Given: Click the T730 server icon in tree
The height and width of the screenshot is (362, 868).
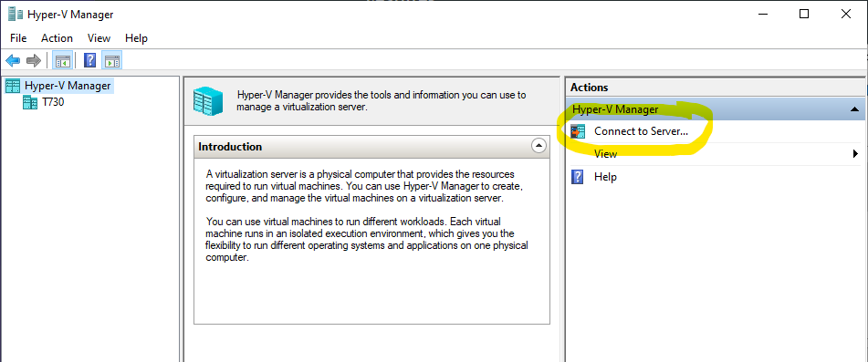Looking at the screenshot, I should point(30,102).
